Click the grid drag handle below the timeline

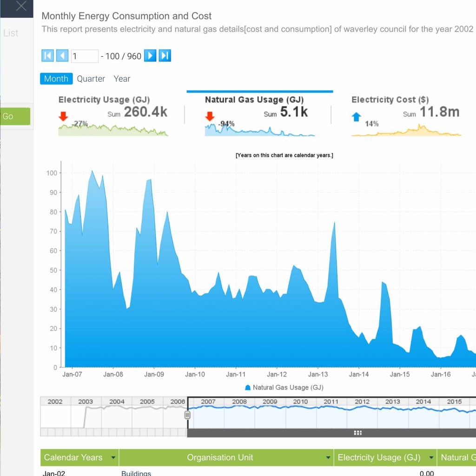pos(357,432)
